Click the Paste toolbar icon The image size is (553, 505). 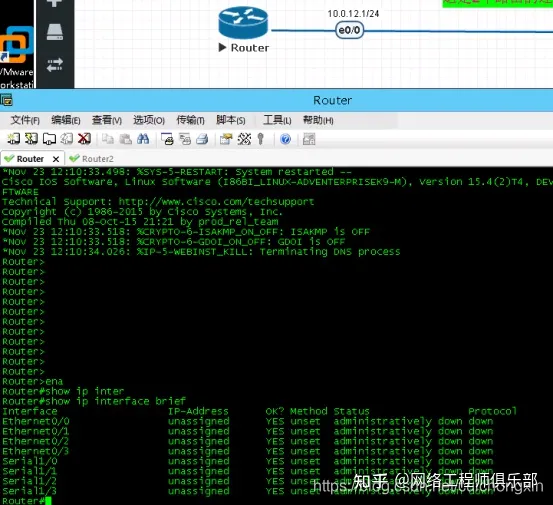tap(126, 139)
